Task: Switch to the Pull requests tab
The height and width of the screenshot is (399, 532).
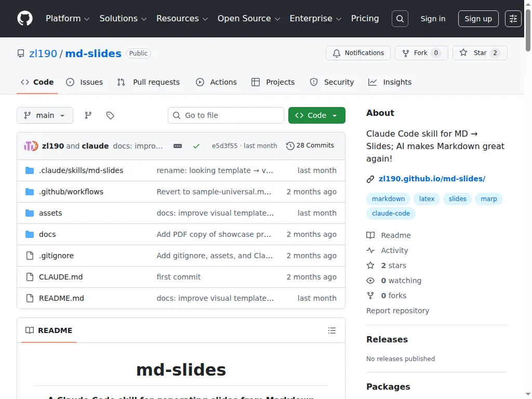Action: [x=149, y=82]
